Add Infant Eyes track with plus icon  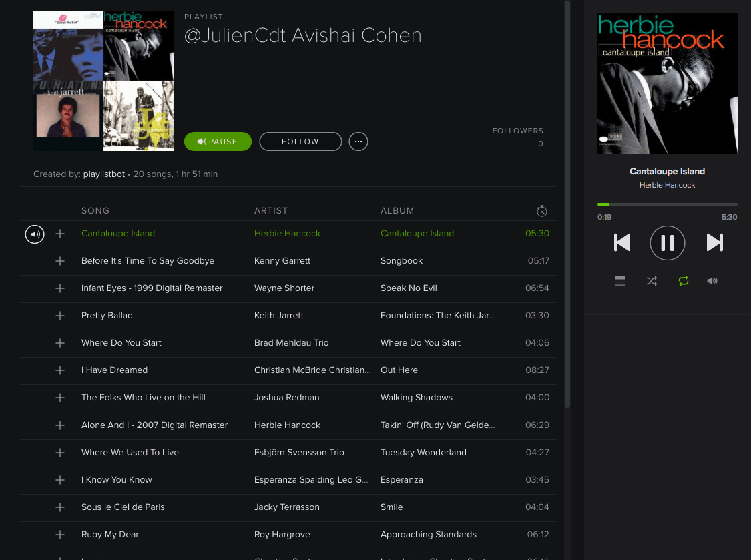[60, 288]
